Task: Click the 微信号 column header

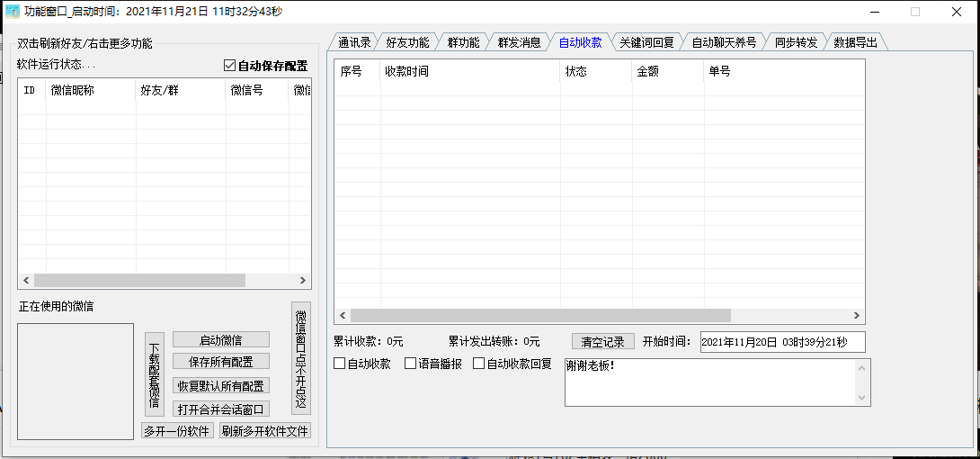Action: (257, 91)
